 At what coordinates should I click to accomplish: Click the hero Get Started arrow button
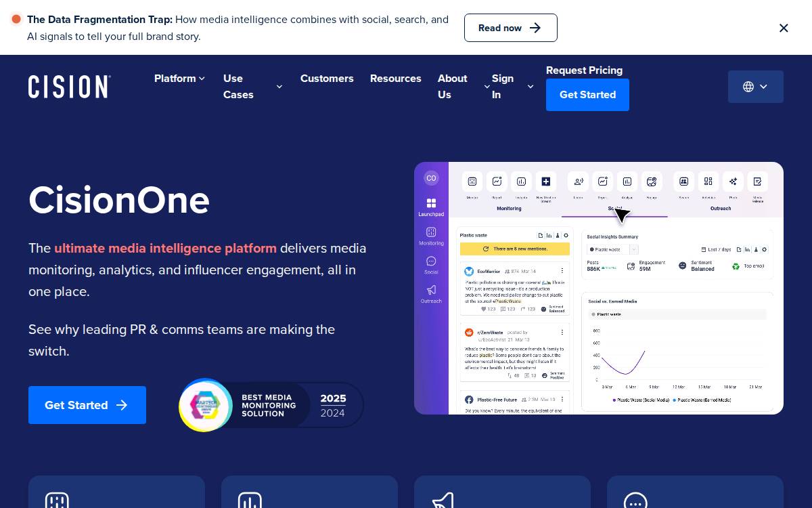(x=87, y=405)
